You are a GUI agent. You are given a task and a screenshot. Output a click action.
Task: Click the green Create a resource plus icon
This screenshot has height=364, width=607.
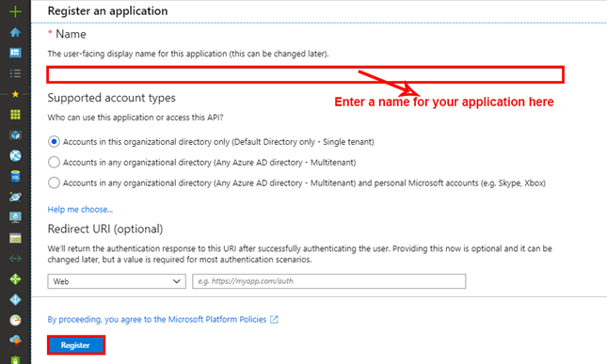point(15,11)
